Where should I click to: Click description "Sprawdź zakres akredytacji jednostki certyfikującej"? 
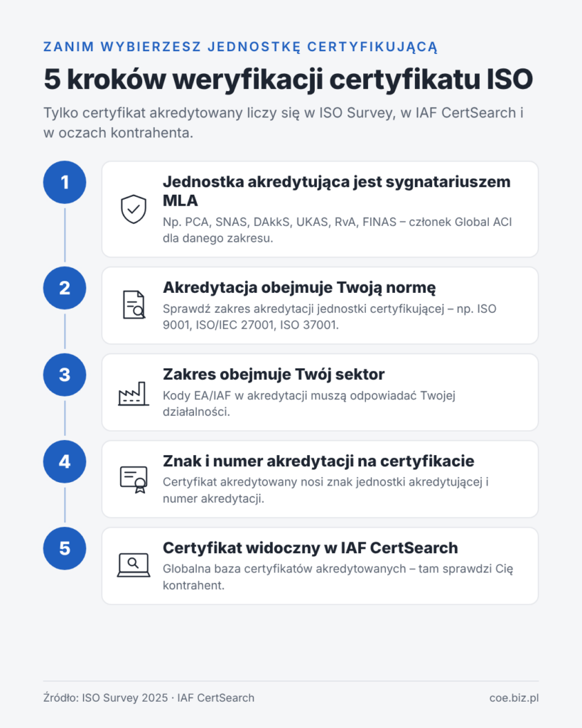coord(330,316)
